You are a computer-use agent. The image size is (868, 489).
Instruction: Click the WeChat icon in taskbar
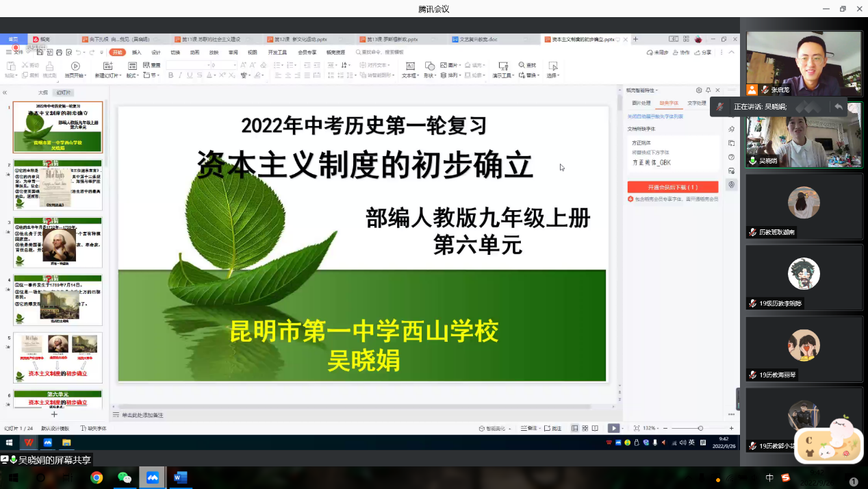pyautogui.click(x=124, y=477)
